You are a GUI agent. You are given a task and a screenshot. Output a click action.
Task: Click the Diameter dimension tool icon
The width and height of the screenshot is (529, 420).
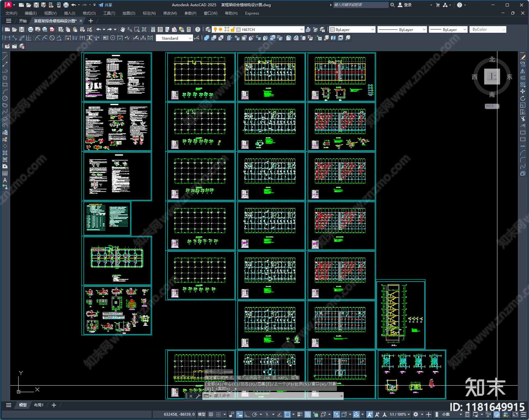pyautogui.click(x=52, y=38)
